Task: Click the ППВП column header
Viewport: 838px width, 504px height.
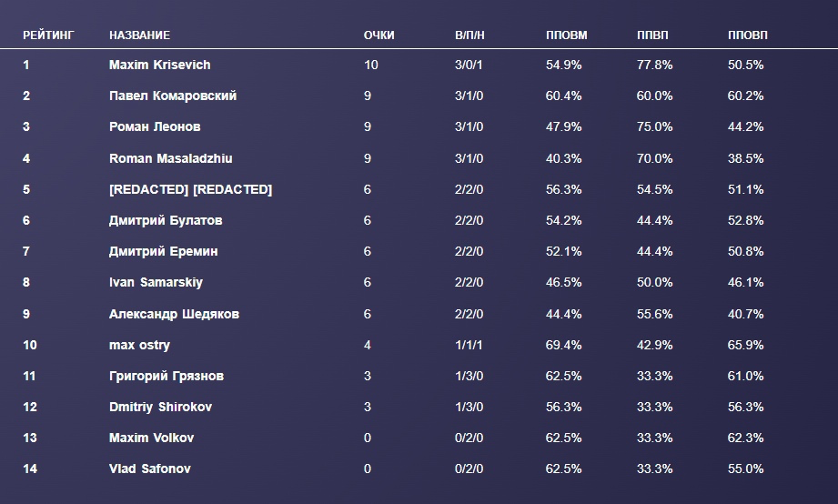Action: click(652, 35)
